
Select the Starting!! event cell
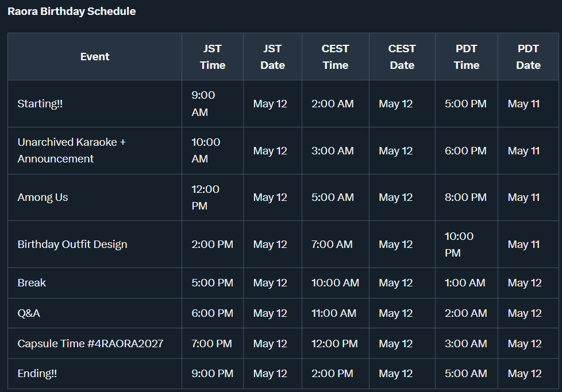(x=40, y=104)
